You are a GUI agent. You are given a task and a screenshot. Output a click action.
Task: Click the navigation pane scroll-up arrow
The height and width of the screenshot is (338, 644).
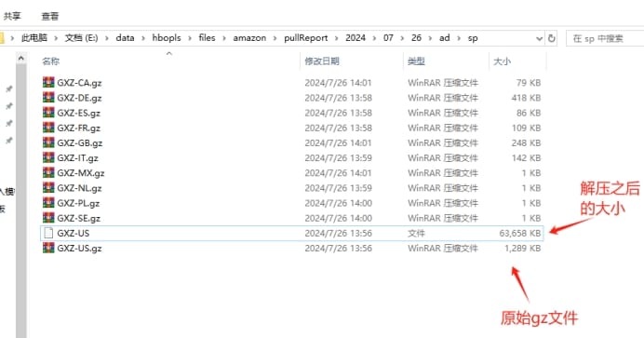tap(21, 60)
